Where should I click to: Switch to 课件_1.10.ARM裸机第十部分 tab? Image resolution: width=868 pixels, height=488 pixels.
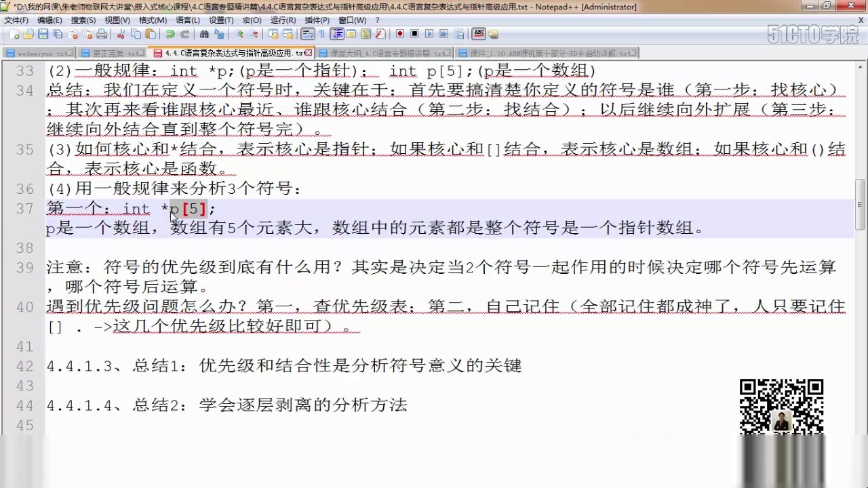[549, 52]
